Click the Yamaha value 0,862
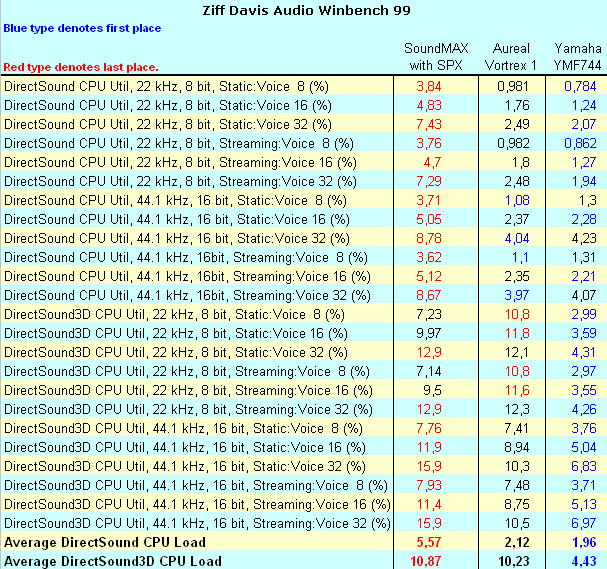The width and height of the screenshot is (607, 569). 580,143
